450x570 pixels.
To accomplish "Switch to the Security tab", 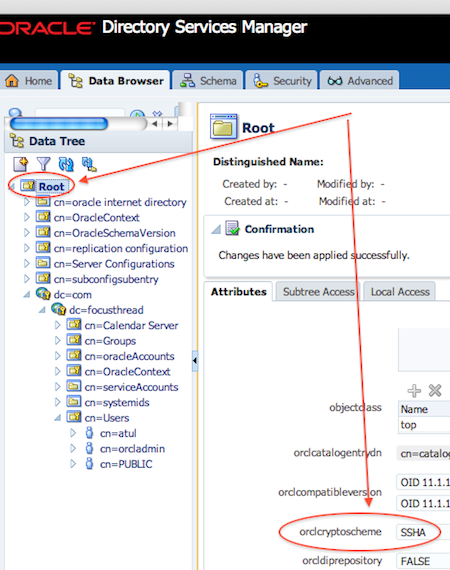I will coord(282,80).
